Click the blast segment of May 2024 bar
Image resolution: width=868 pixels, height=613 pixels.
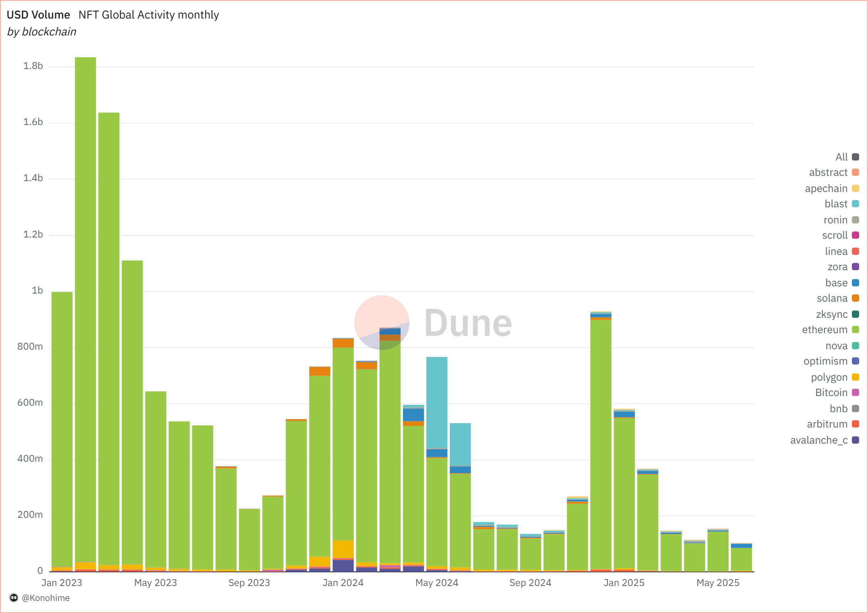pos(437,401)
